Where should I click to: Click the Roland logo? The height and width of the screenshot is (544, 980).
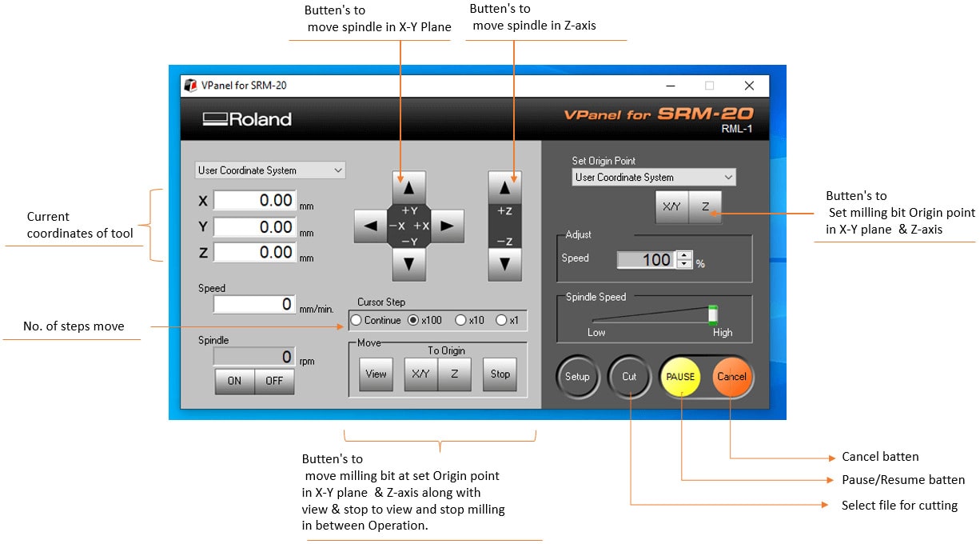click(248, 119)
